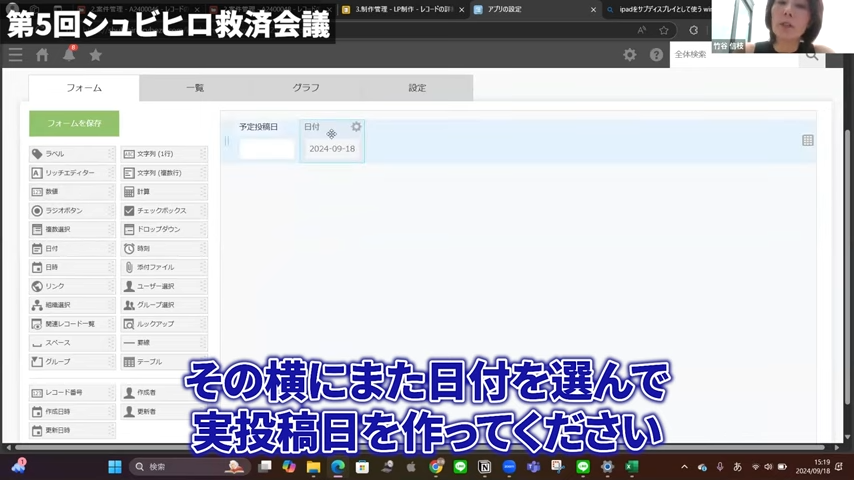Image resolution: width=854 pixels, height=480 pixels.
Task: Select the チェックボックス field item
Action: [x=164, y=210]
